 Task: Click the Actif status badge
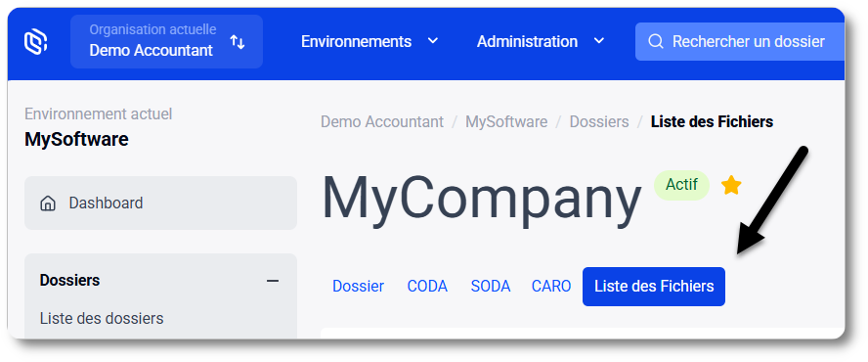pos(681,185)
